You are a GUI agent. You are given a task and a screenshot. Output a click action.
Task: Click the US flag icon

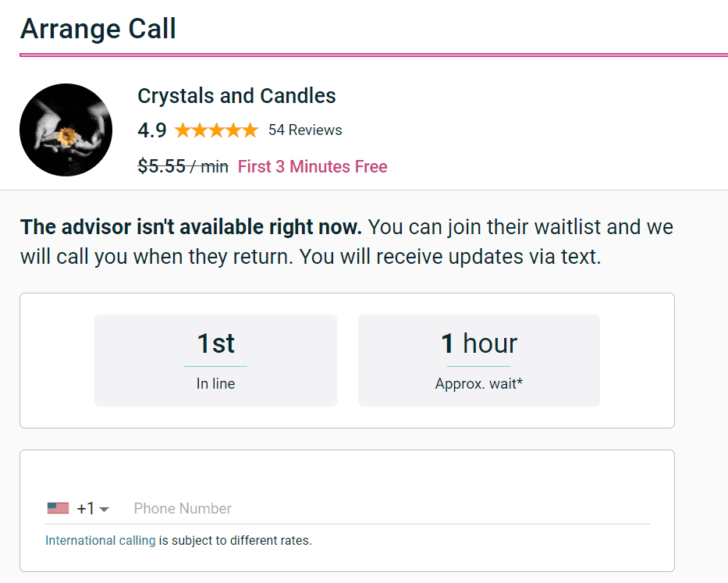(x=58, y=508)
